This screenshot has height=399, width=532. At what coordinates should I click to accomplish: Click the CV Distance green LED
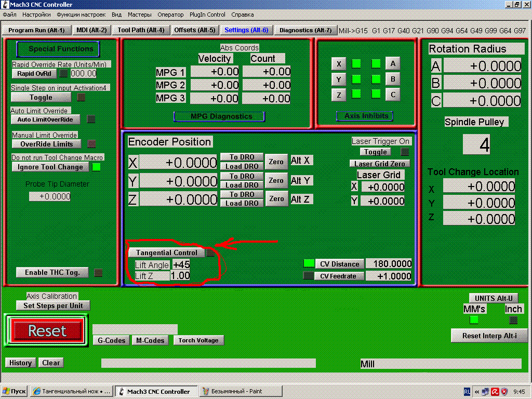(x=309, y=263)
